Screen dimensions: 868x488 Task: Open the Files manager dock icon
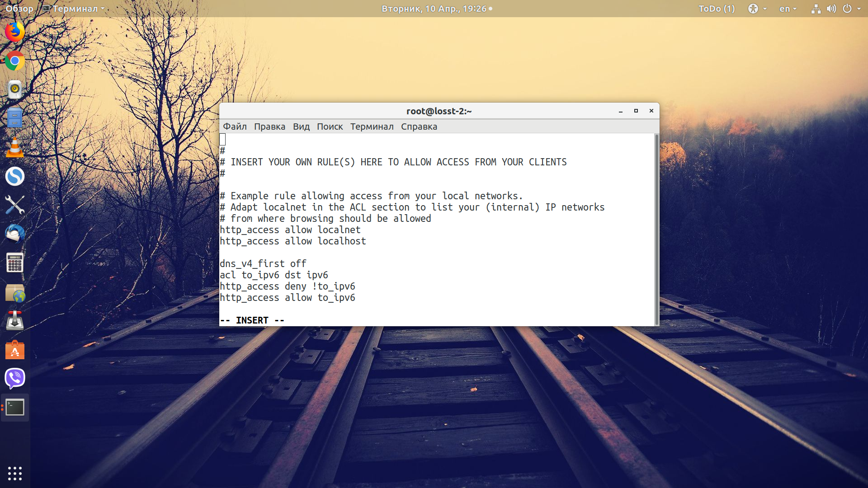click(x=15, y=118)
